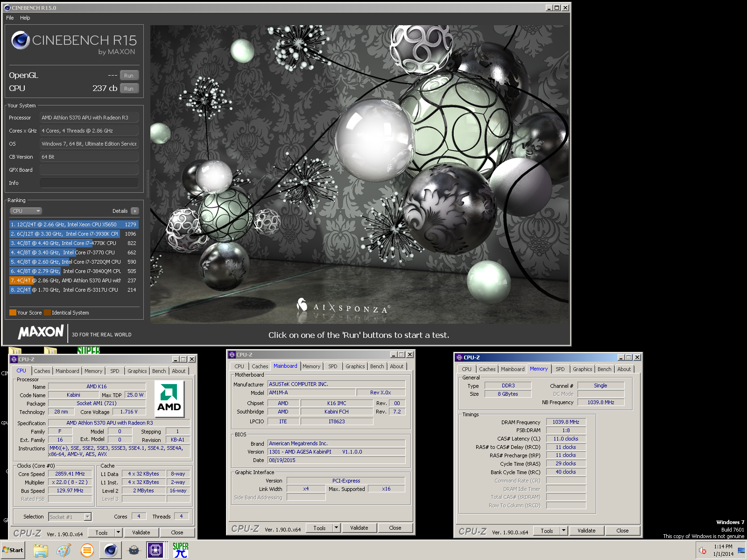The width and height of the screenshot is (747, 560).
Task: Click the Super Pi desktop icon
Action: [x=89, y=350]
